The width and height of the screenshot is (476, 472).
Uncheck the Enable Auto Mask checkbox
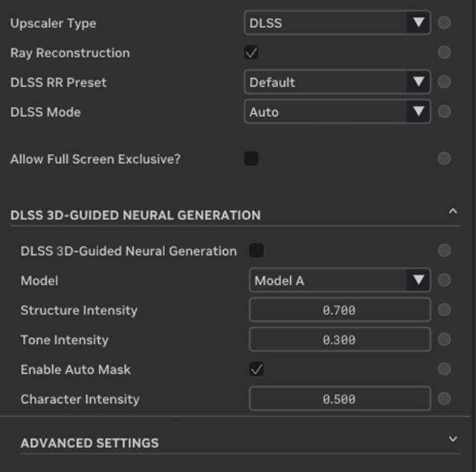(x=256, y=369)
